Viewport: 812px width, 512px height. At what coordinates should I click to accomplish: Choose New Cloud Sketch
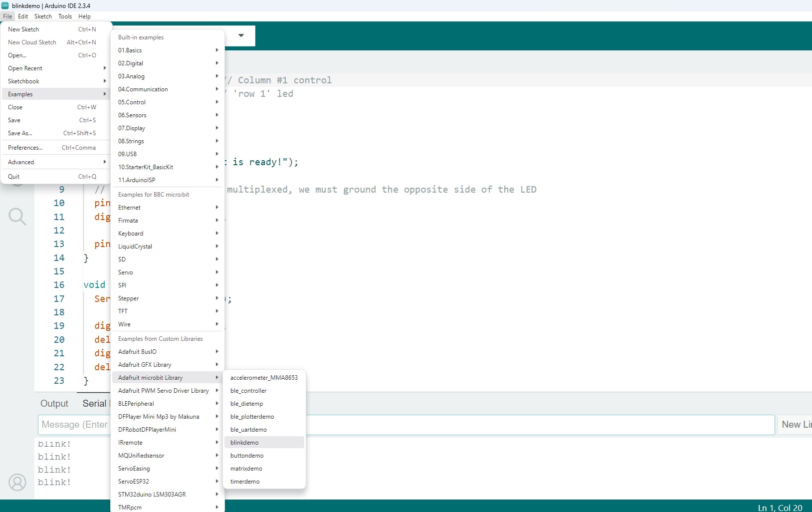(55, 42)
